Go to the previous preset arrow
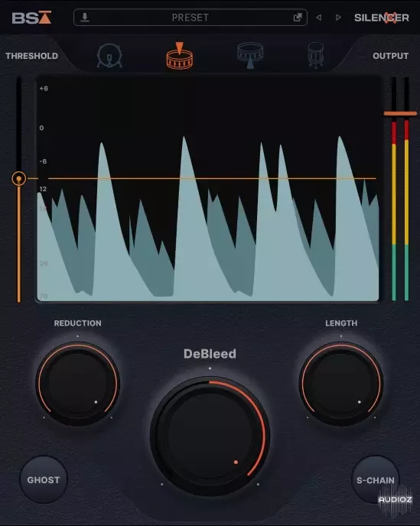Image resolution: width=420 pixels, height=526 pixels. (318, 17)
